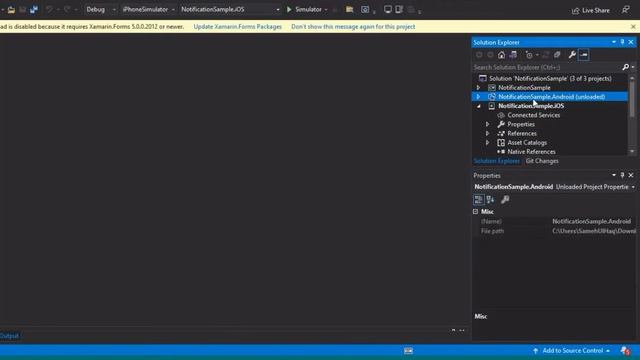Dismiss the yellow info bar
This screenshot has height=360, width=640.
click(x=633, y=27)
